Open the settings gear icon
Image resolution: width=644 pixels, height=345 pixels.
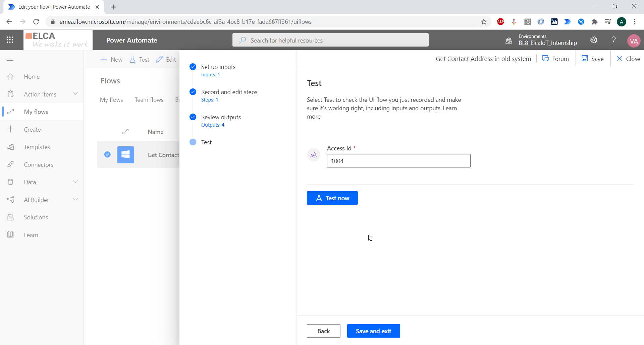coord(594,40)
